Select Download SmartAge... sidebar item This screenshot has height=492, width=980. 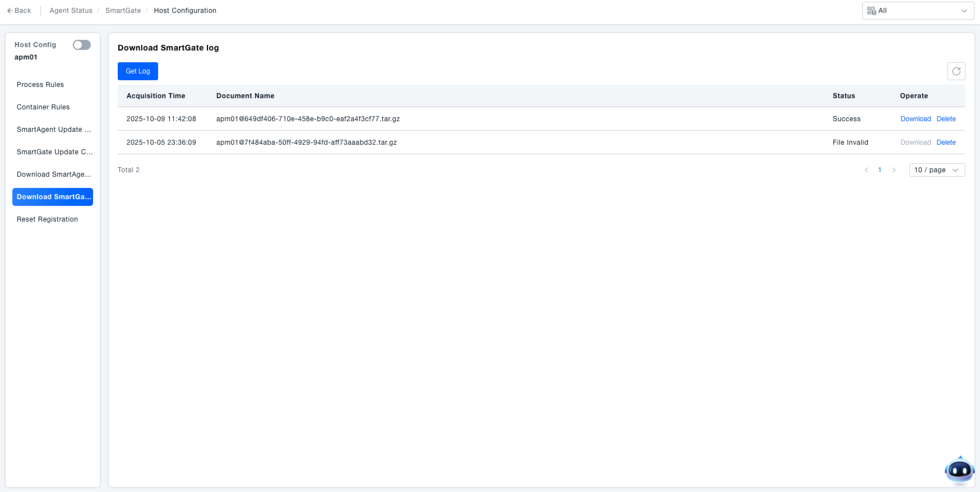tap(54, 174)
